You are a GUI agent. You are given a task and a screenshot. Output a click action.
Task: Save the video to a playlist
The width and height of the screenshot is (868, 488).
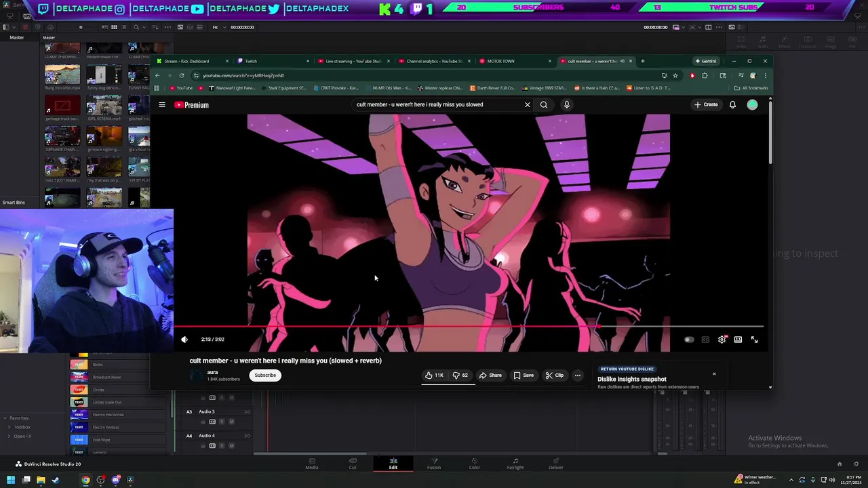524,375
